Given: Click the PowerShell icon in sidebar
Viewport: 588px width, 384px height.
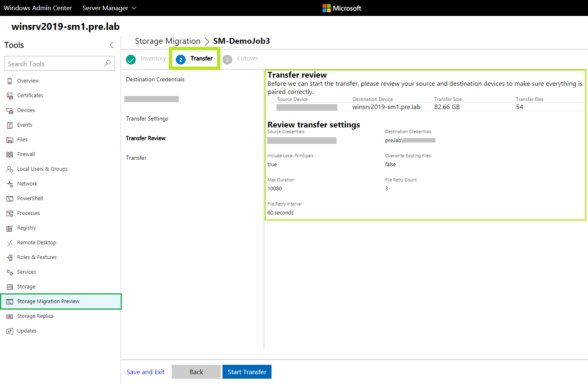Looking at the screenshot, I should coord(10,199).
